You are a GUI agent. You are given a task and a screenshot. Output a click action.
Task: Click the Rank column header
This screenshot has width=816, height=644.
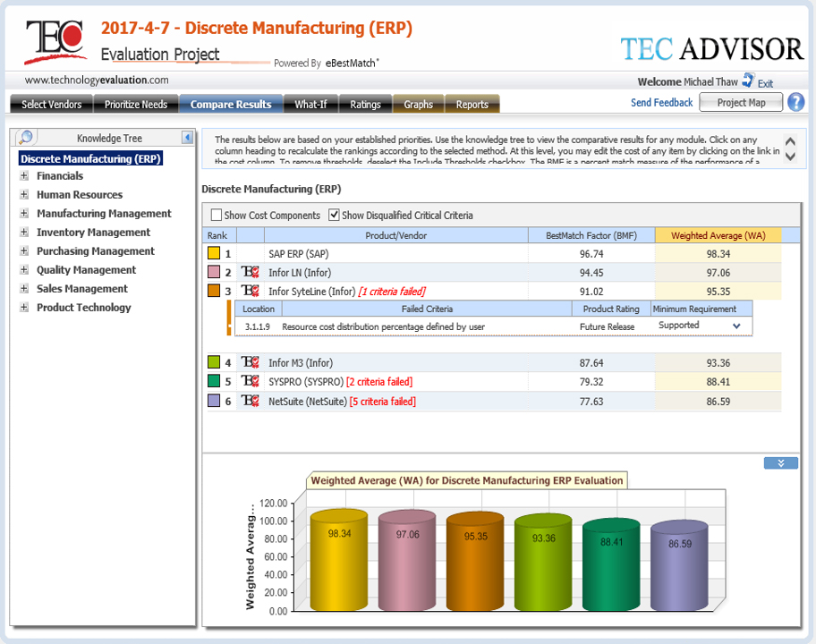(x=219, y=235)
